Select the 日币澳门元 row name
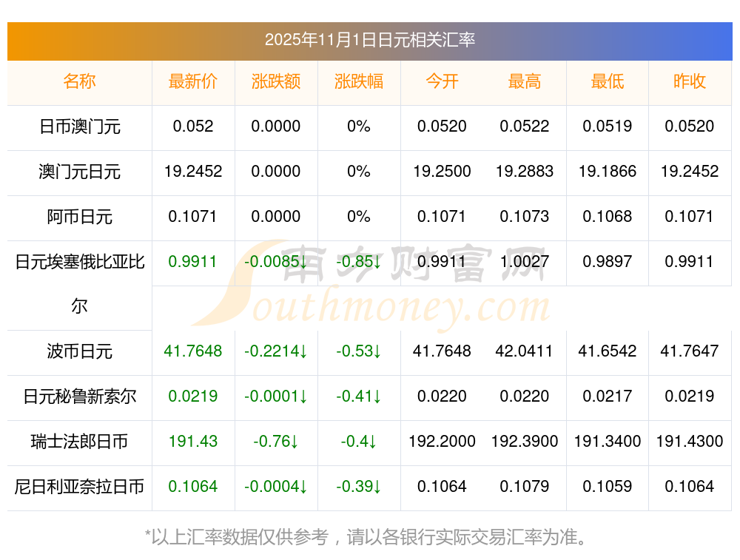 point(79,126)
